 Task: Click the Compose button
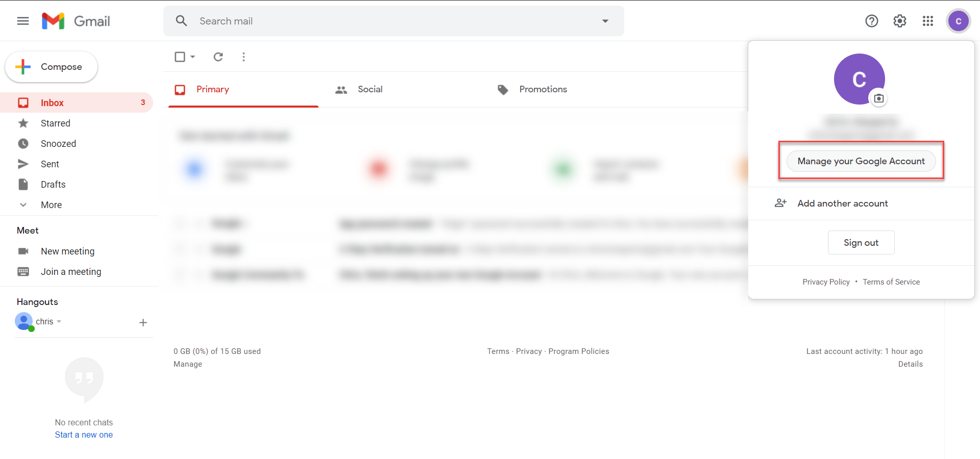(51, 67)
